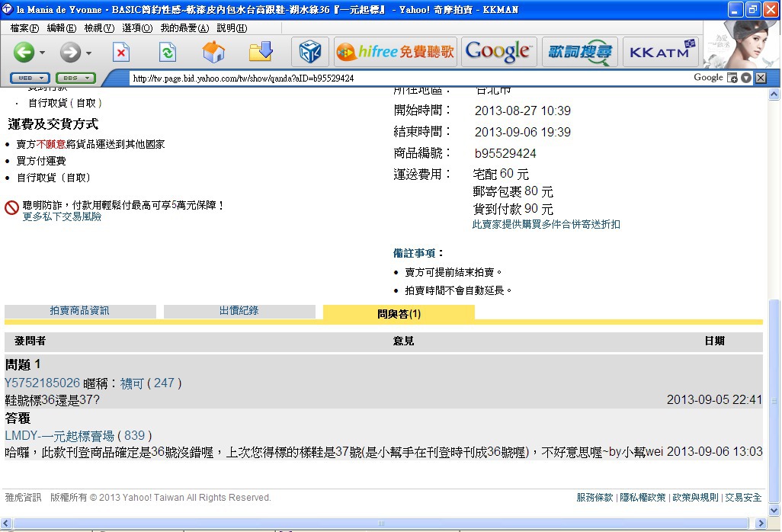The height and width of the screenshot is (532, 782).
Task: Open seller LMDY-一元起標賣場 link
Action: [x=59, y=436]
